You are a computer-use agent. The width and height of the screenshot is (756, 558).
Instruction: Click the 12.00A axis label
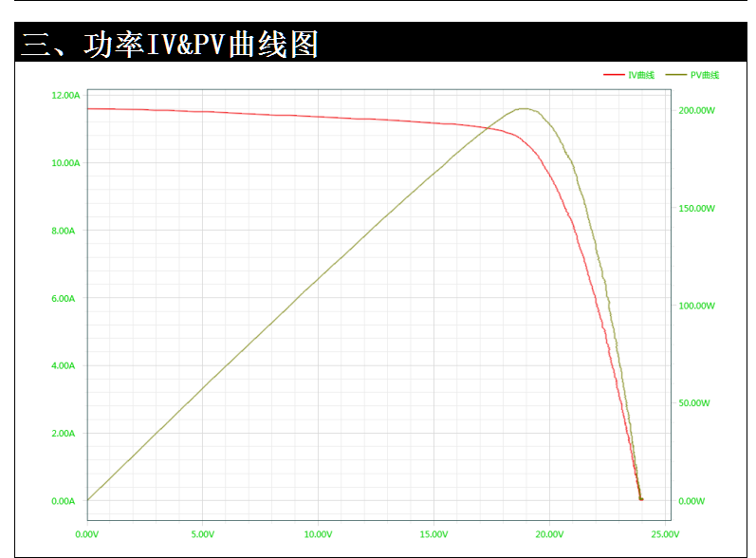point(66,95)
